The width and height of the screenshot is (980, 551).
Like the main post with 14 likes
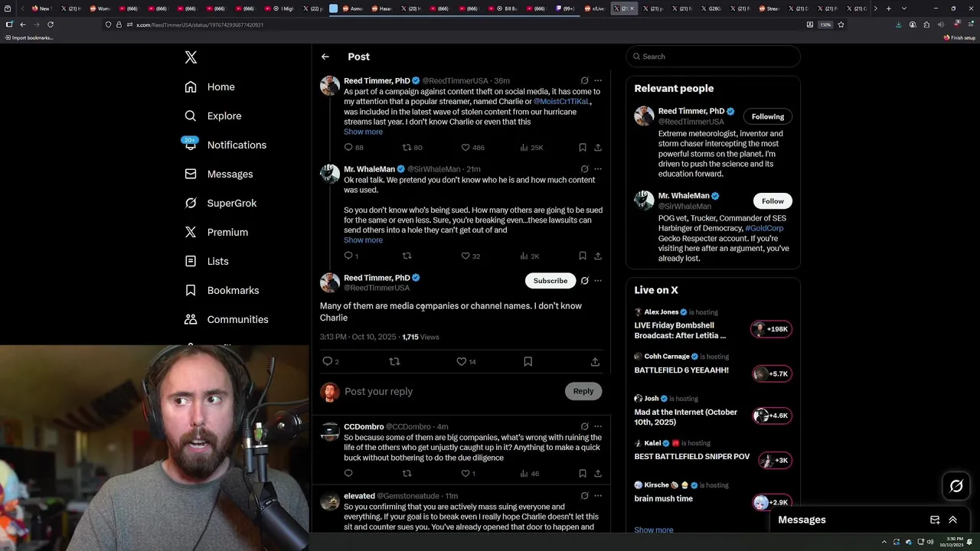[462, 361]
